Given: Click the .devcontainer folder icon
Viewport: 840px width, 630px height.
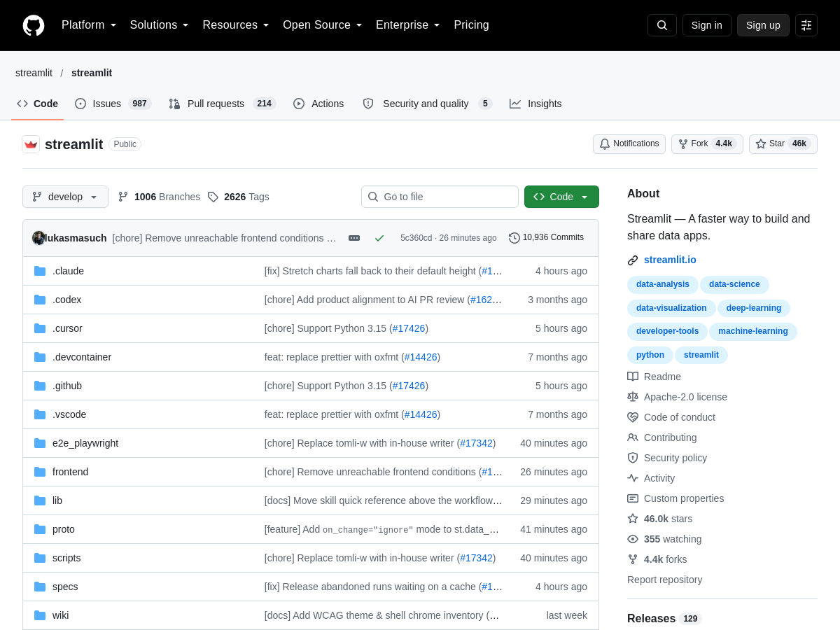Looking at the screenshot, I should coord(40,357).
